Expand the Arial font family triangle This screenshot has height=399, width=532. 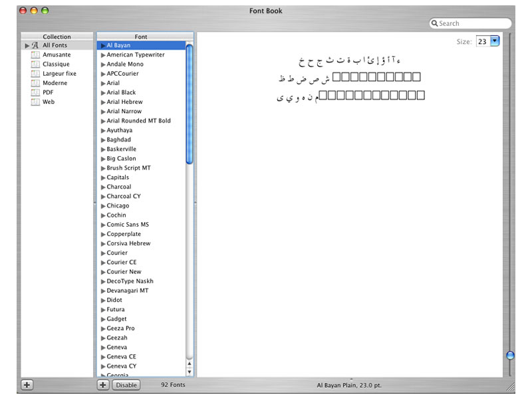103,83
